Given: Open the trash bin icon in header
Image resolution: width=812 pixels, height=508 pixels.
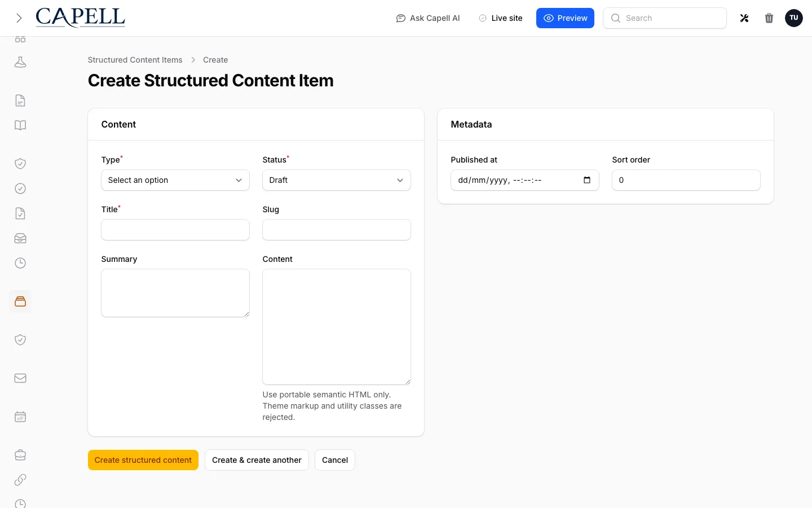Looking at the screenshot, I should pyautogui.click(x=769, y=18).
